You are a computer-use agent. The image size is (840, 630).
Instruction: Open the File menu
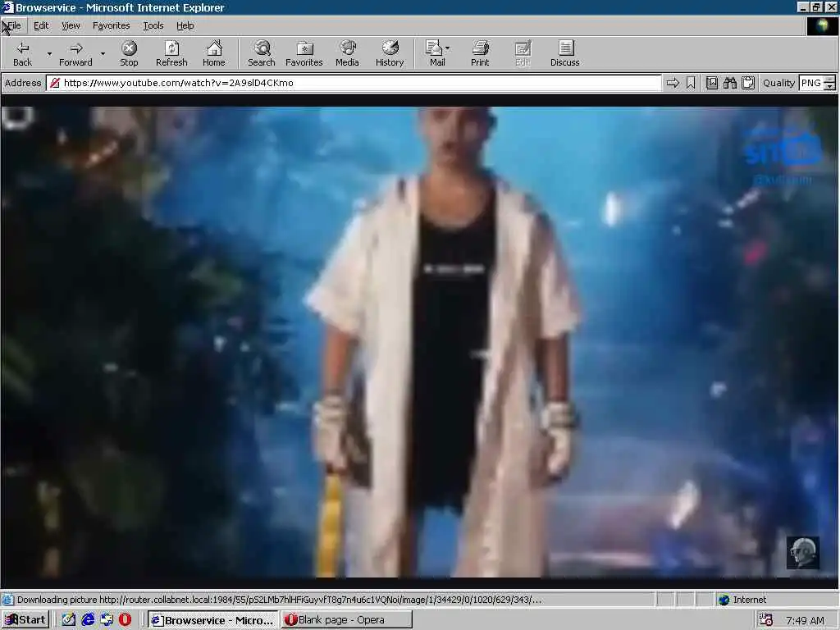coord(14,25)
